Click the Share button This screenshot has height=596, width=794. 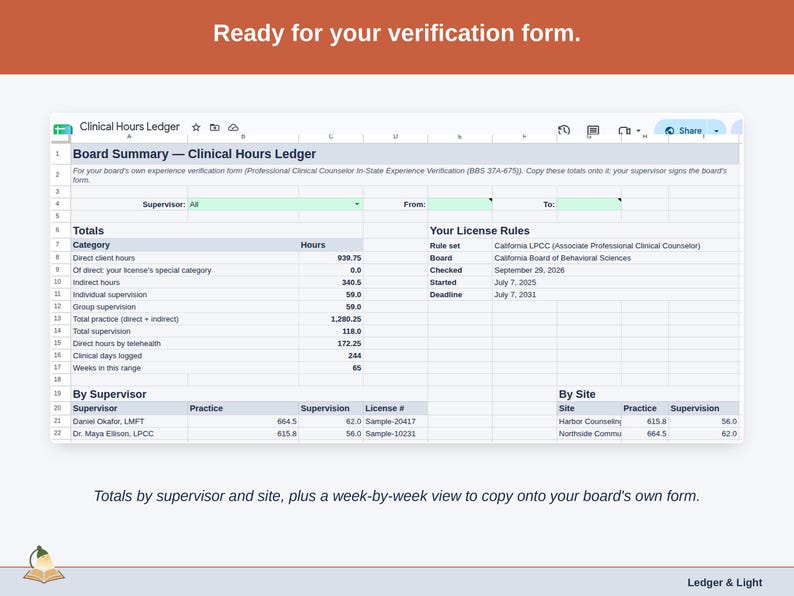point(682,130)
